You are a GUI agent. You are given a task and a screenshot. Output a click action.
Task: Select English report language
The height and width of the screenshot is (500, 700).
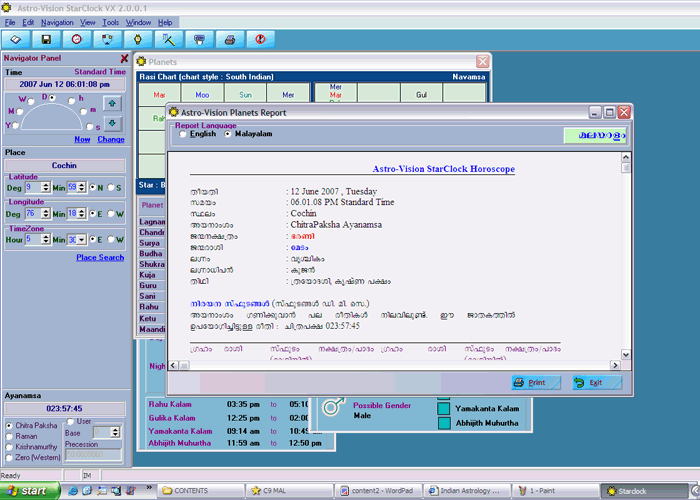(183, 134)
